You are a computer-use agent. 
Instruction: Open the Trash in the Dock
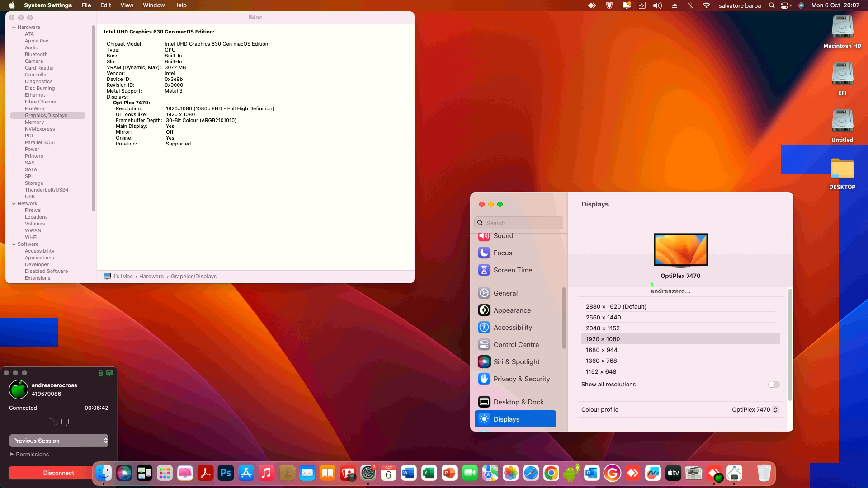pyautogui.click(x=764, y=473)
